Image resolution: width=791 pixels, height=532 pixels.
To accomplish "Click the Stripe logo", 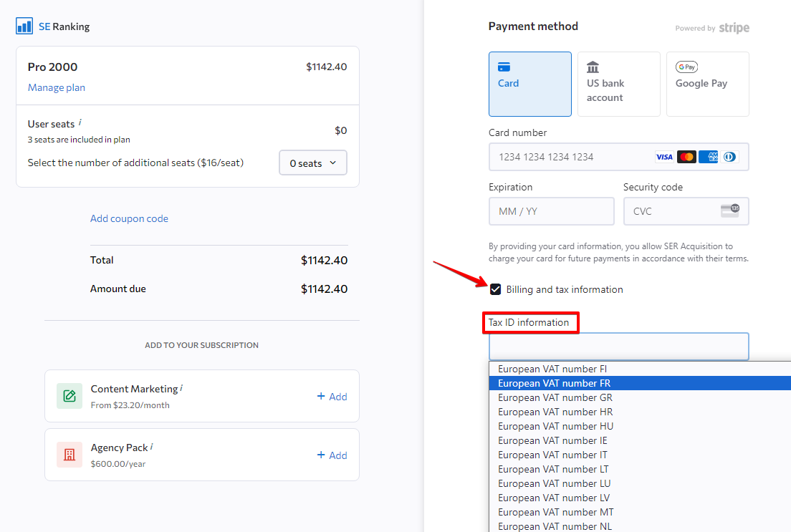I will click(x=734, y=28).
